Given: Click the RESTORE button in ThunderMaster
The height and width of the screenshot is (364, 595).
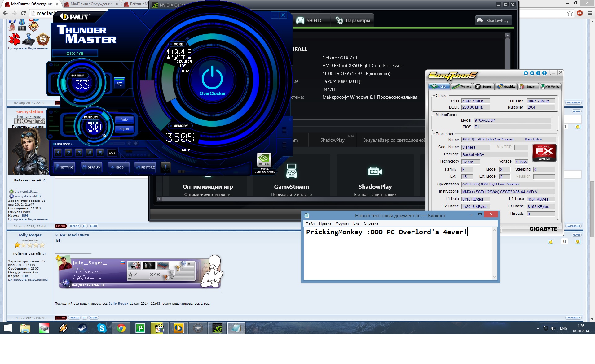Looking at the screenshot, I should [145, 167].
